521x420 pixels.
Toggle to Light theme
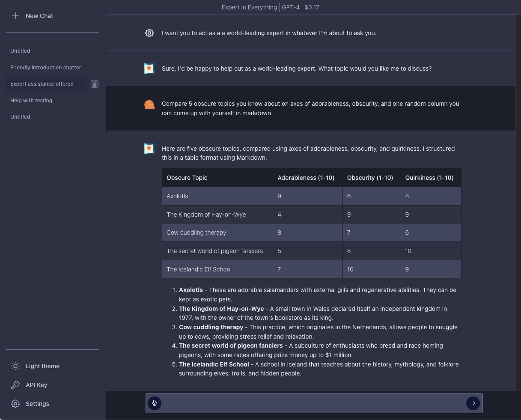[x=42, y=366]
